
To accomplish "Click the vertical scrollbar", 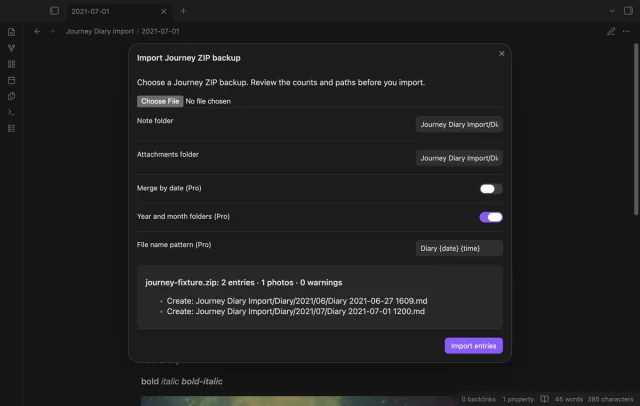I will tap(636, 129).
